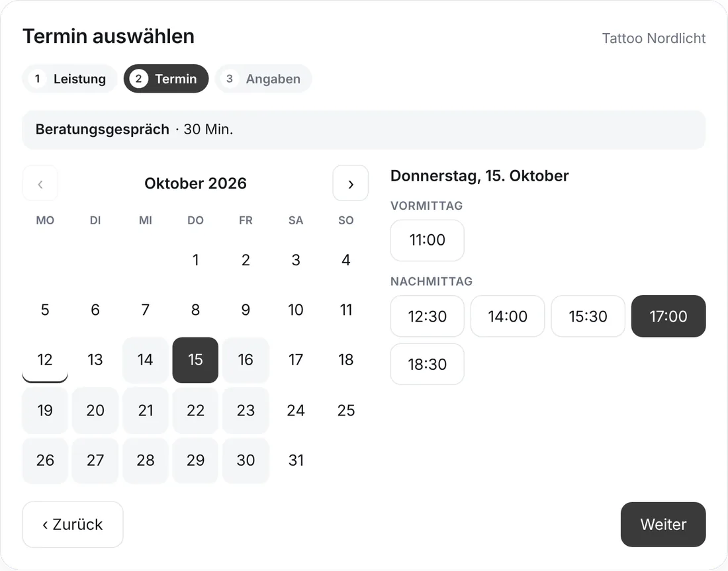This screenshot has height=571, width=728.
Task: Choose October 27 in the calendar
Action: (95, 461)
